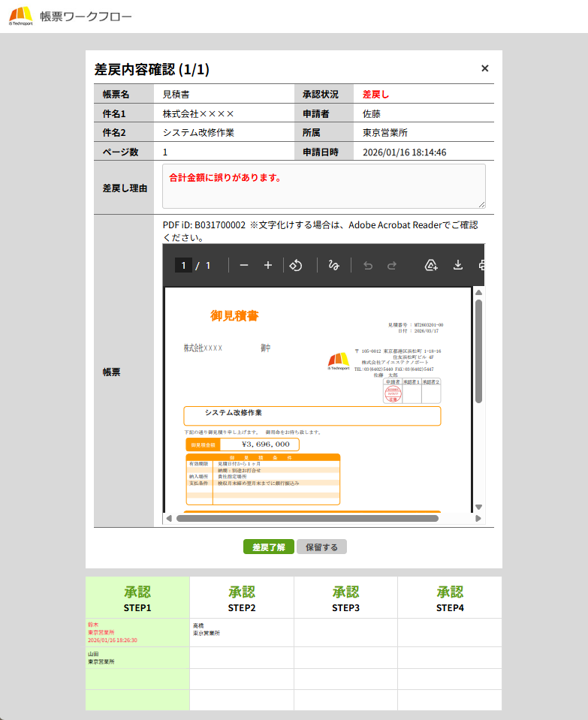Image resolution: width=588 pixels, height=720 pixels.
Task: Click the redo arrow in PDF toolbar
Action: coord(391,265)
